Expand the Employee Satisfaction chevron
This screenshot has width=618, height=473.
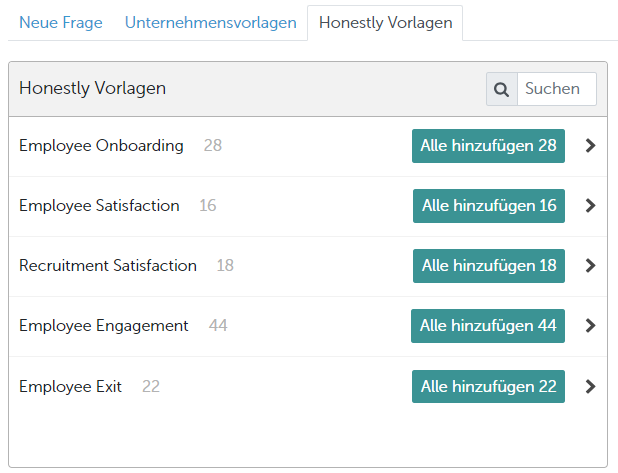[590, 205]
